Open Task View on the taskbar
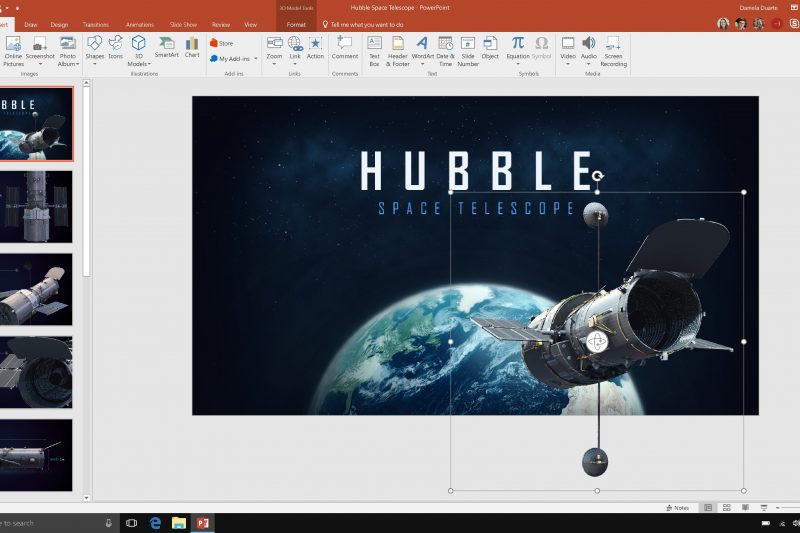The width and height of the screenshot is (800, 533). 131,523
